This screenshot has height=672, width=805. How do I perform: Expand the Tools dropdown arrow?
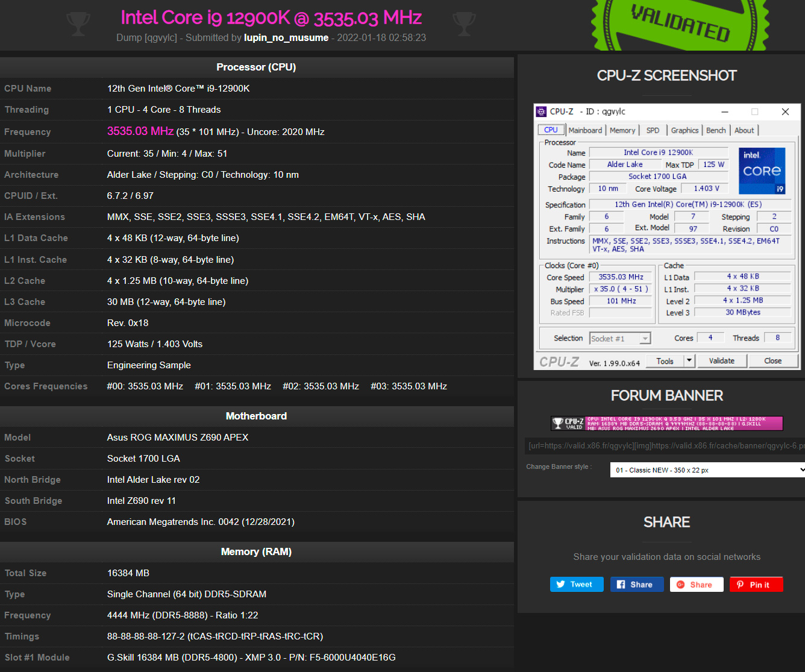pos(689,361)
